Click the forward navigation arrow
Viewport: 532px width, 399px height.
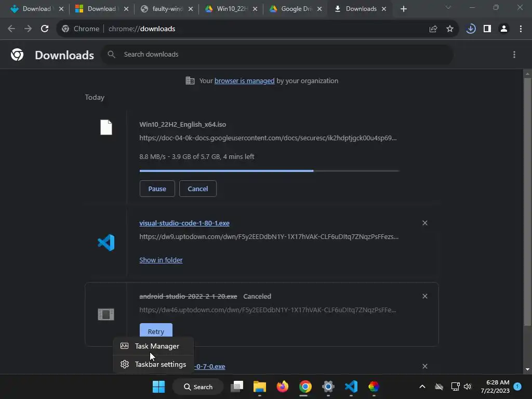coord(28,29)
